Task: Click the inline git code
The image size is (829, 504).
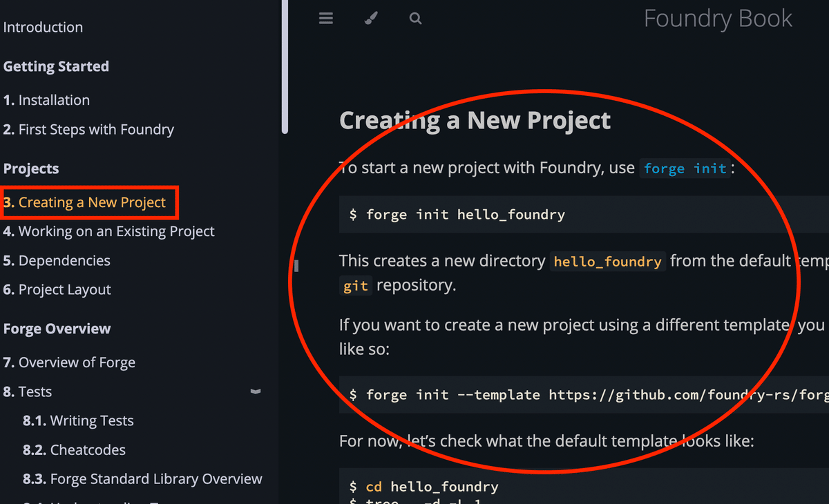Action: point(356,286)
